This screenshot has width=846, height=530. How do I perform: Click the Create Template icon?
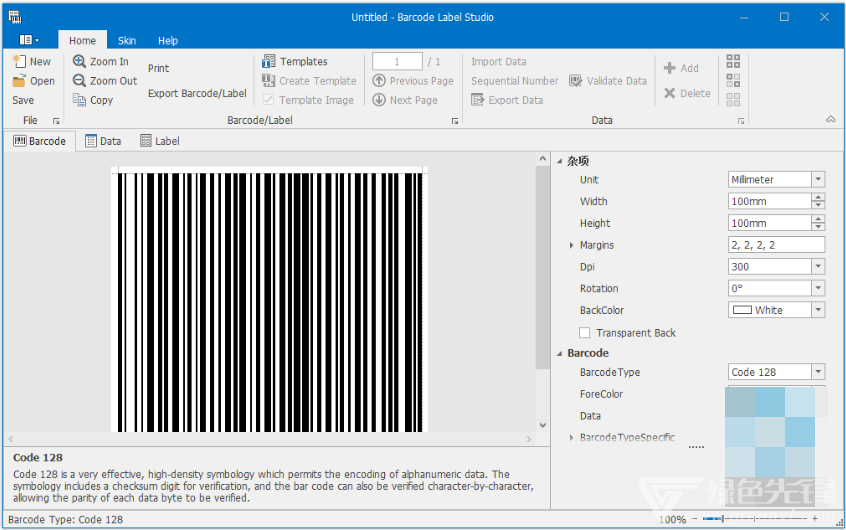[269, 80]
